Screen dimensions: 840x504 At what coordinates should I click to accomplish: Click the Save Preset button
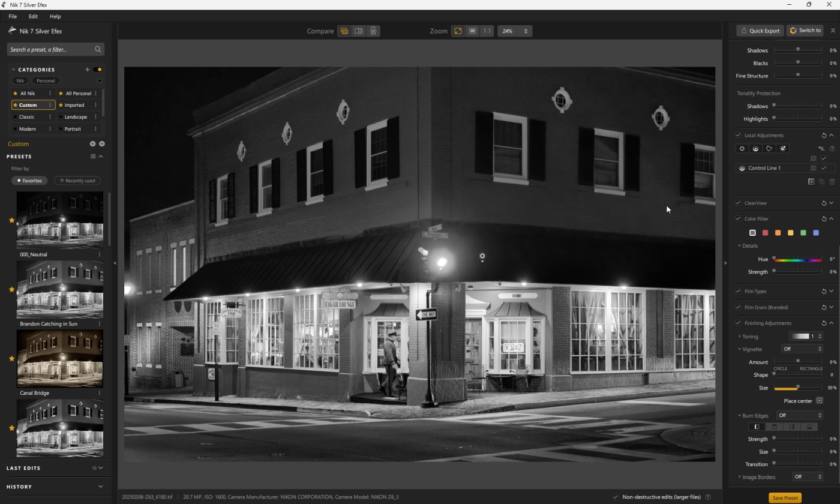pos(785,498)
